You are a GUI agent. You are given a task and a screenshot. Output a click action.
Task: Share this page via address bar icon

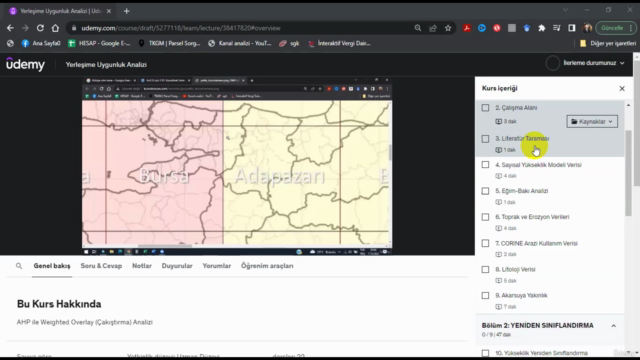tap(433, 28)
